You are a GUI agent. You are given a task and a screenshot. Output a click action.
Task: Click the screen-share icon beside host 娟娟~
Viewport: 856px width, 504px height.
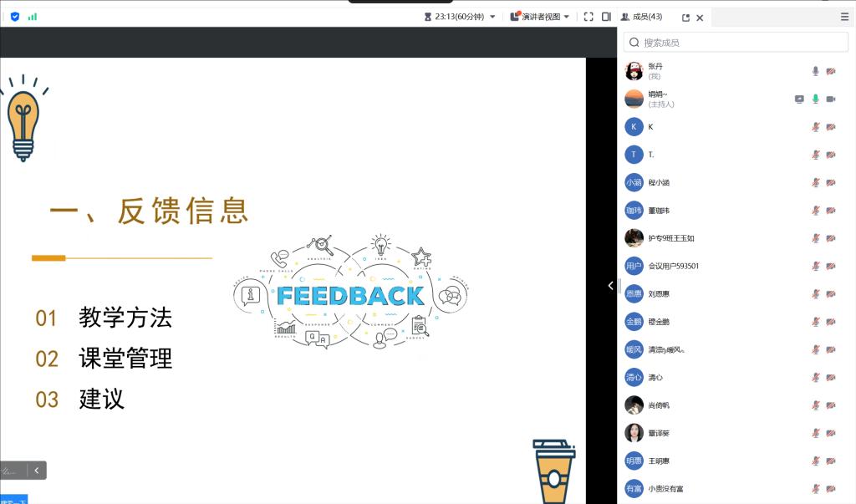tap(799, 99)
